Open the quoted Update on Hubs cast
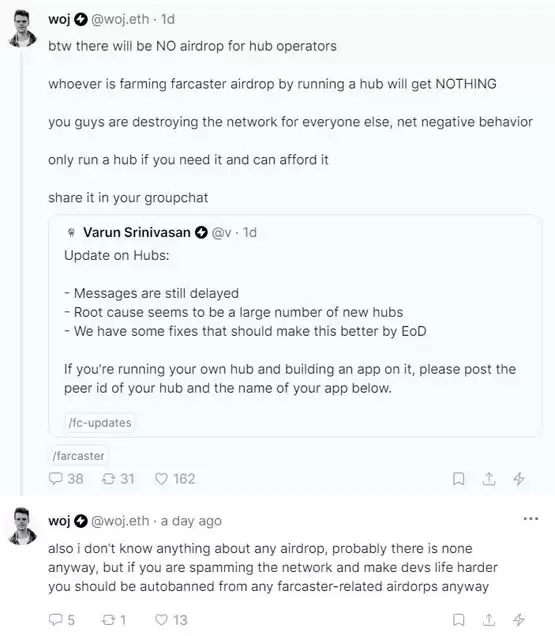555x636 pixels. coord(295,326)
